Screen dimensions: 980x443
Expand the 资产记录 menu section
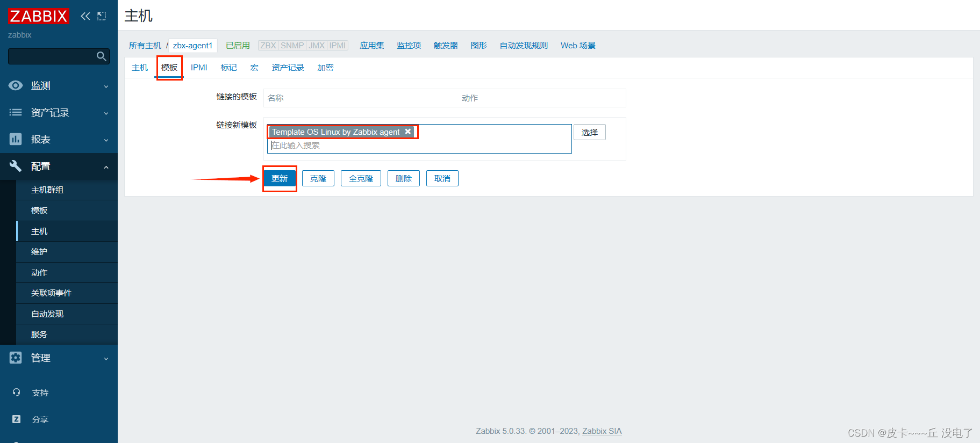coord(59,112)
